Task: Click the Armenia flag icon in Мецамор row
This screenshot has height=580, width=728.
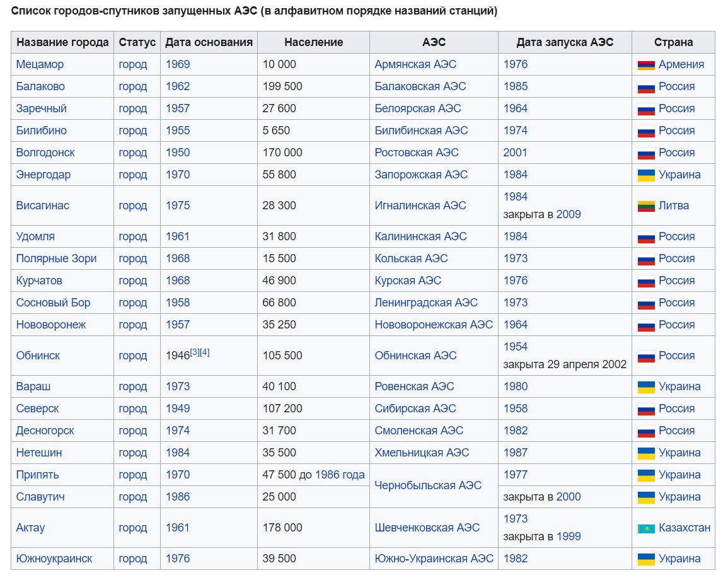Action: pyautogui.click(x=646, y=65)
